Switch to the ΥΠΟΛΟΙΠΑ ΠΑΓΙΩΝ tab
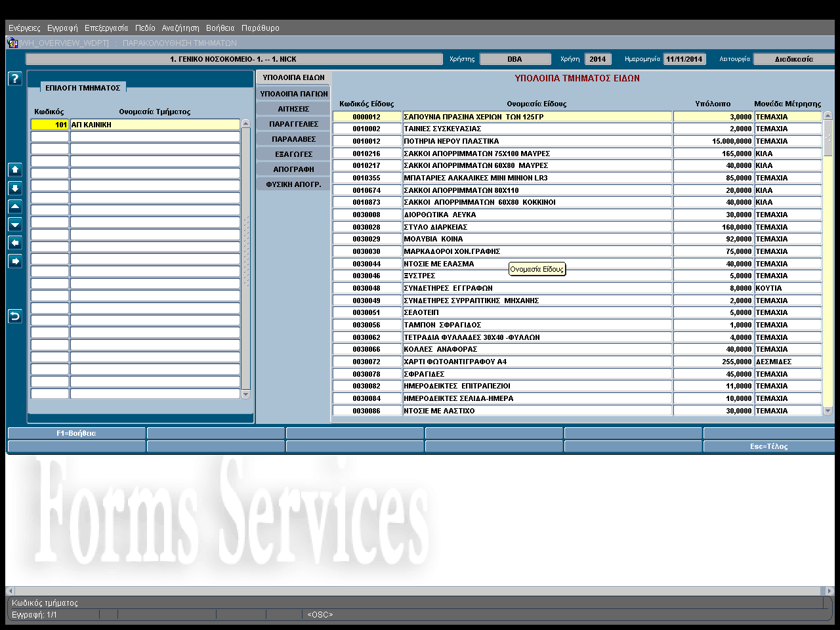This screenshot has height=630, width=840. 293,94
